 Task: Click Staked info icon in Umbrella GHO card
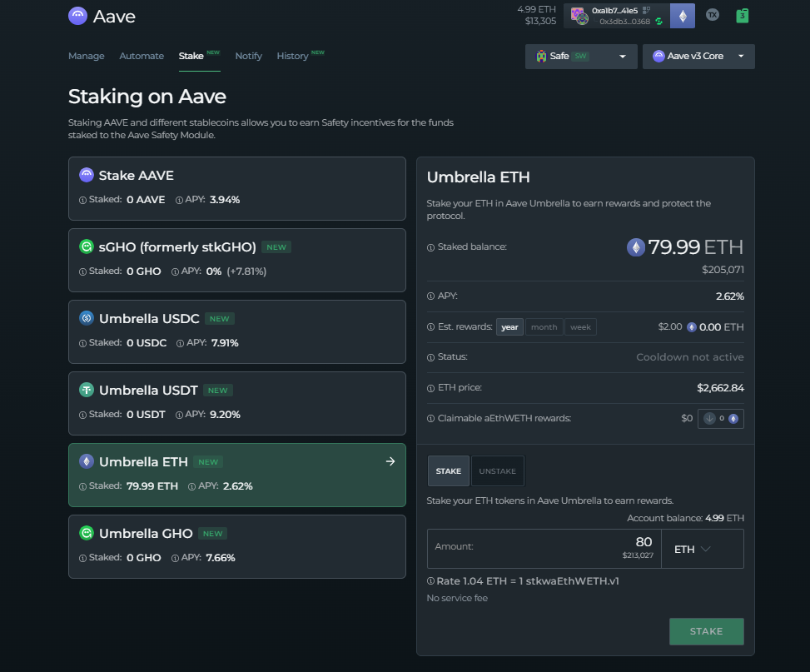coord(82,558)
